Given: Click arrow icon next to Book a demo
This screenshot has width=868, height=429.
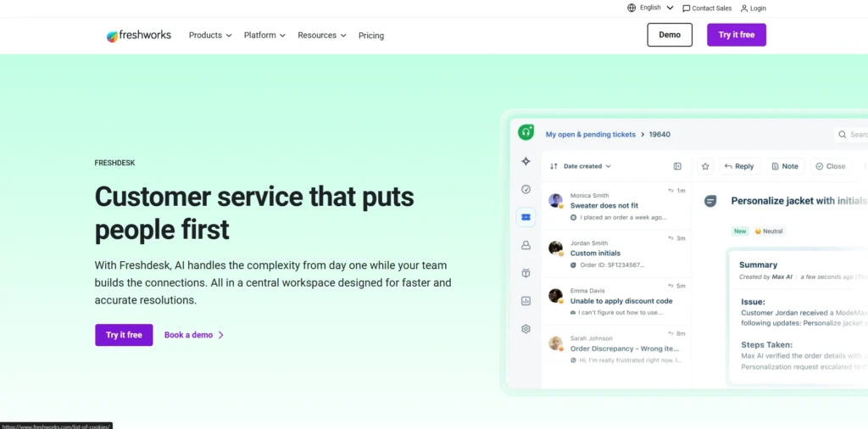Looking at the screenshot, I should [221, 335].
